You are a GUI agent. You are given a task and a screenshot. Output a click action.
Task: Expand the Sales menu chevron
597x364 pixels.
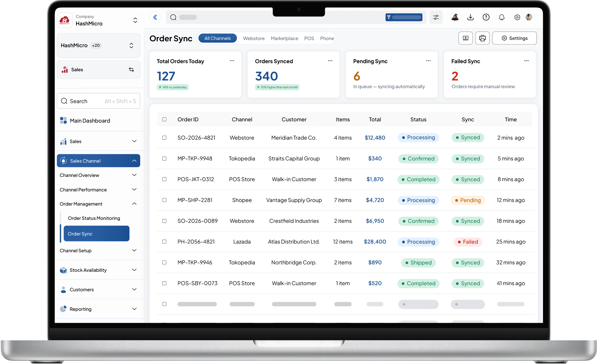pos(134,141)
